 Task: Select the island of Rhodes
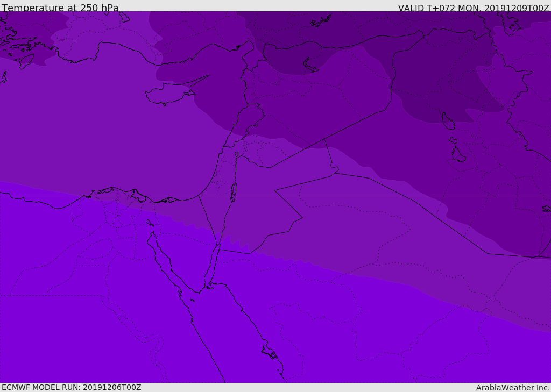(26, 61)
